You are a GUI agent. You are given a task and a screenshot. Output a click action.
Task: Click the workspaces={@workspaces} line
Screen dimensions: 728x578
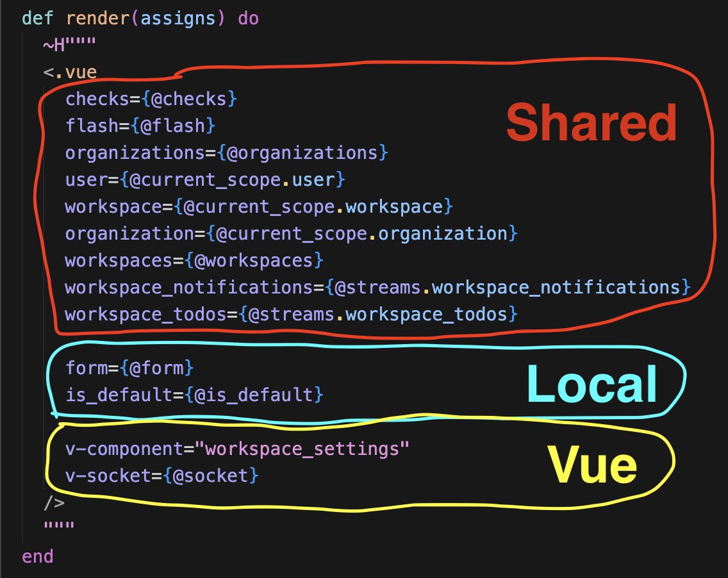pyautogui.click(x=194, y=261)
